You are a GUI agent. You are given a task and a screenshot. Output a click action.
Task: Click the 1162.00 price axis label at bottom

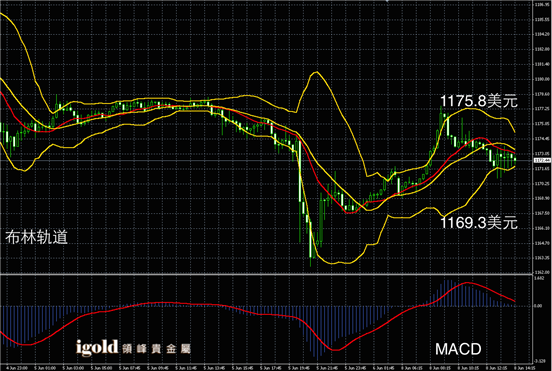542,272
